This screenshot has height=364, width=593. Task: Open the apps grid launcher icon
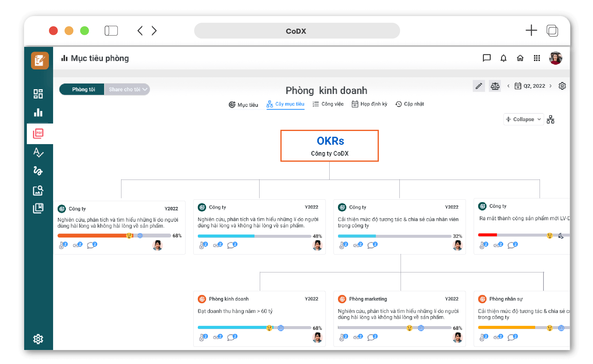(x=537, y=58)
